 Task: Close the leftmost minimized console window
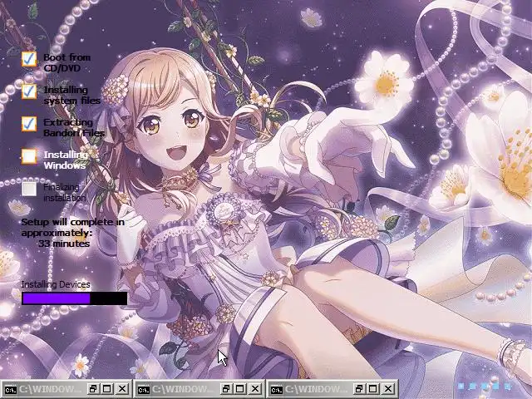pyautogui.click(x=122, y=389)
